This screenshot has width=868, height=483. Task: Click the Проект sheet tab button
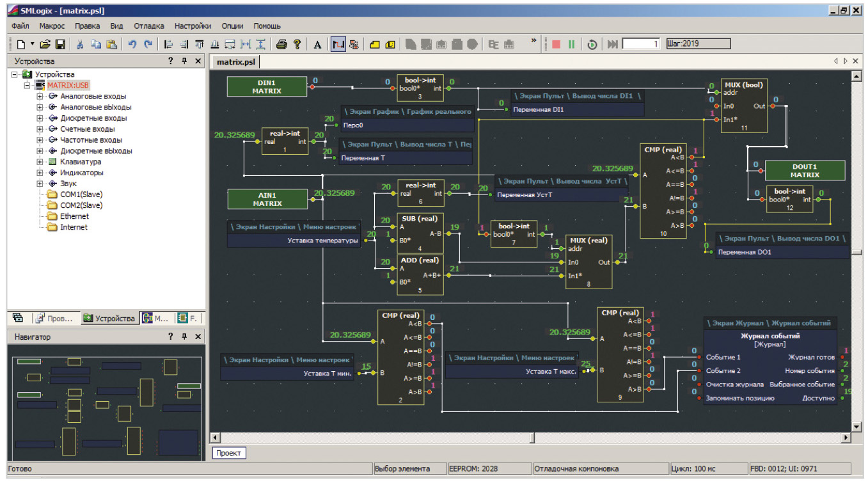[228, 453]
